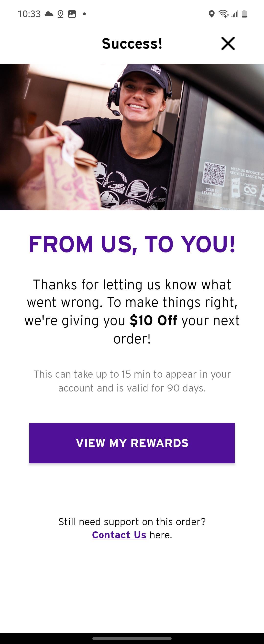The width and height of the screenshot is (264, 644).
Task: Tap the right-side location marker status icon
Action: [x=211, y=14]
